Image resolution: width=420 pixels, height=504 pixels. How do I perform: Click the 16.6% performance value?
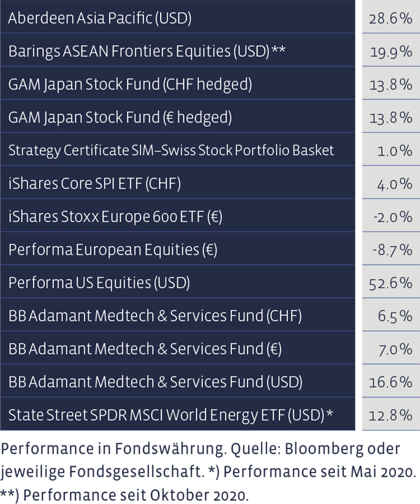point(390,383)
